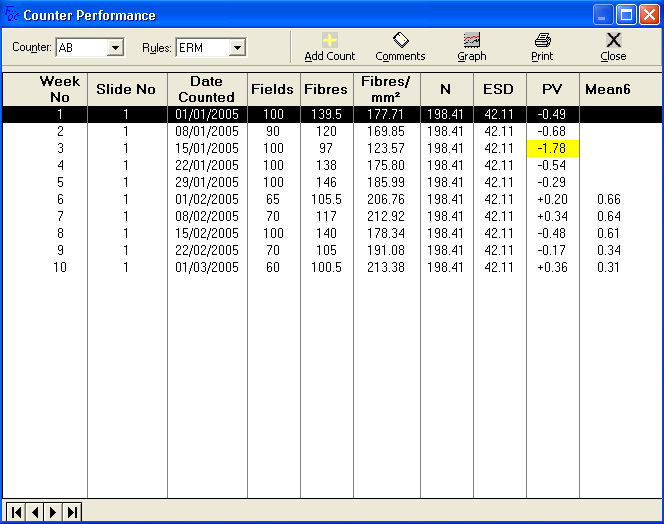Click the Date Counted column header

pyautogui.click(x=207, y=89)
